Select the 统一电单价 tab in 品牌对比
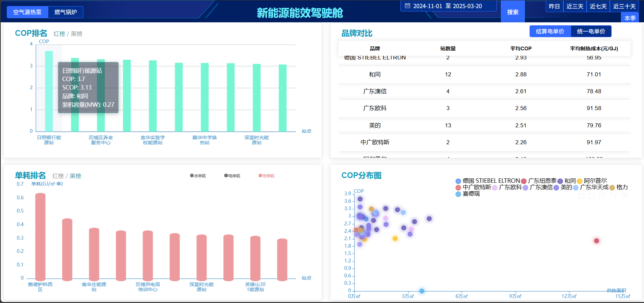This screenshot has width=644, height=303. pyautogui.click(x=591, y=31)
